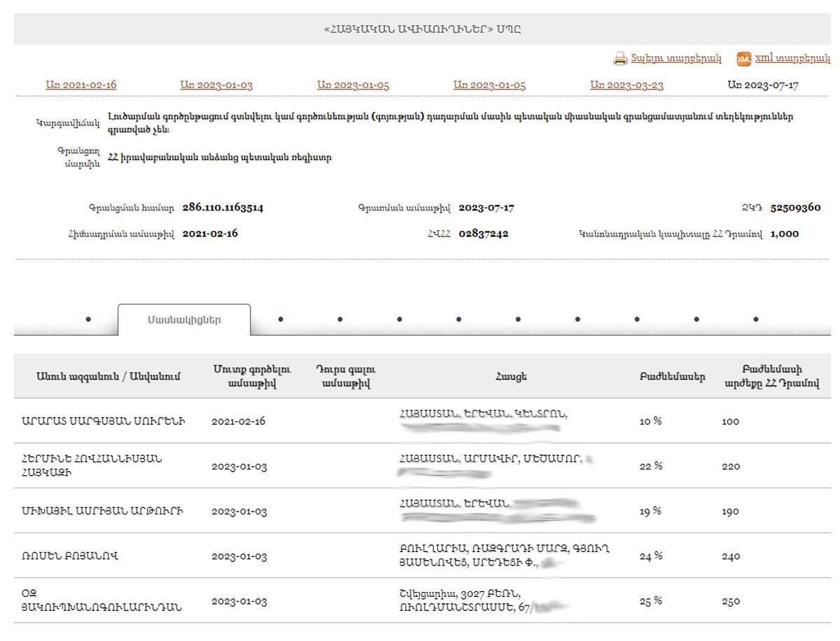Click the ԲՈՒԼՂԱՐԻԱ address cell
Image resolution: width=840 pixels, height=641 pixels.
[504, 556]
